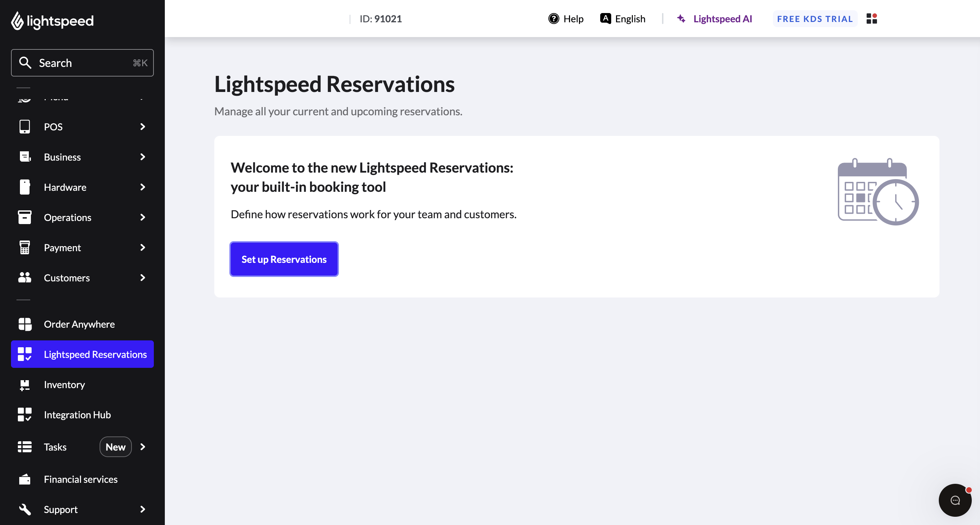
Task: Click the Help question mark icon
Action: click(x=554, y=19)
